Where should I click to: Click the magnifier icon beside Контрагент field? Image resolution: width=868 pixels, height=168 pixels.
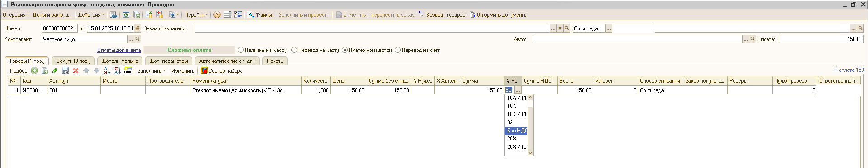click(x=138, y=39)
